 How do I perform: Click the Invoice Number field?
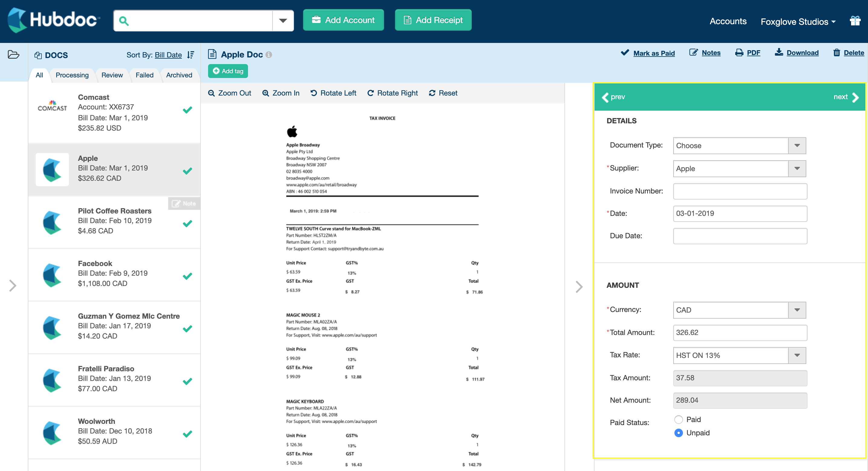[740, 191]
